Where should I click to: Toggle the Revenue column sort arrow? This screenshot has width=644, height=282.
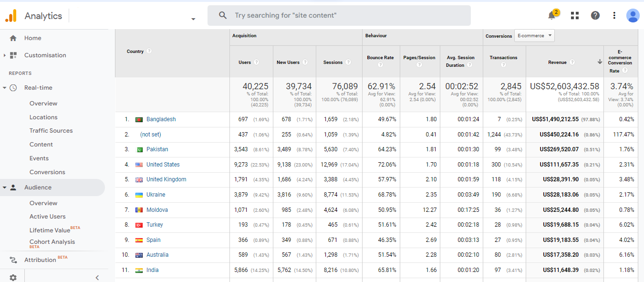coord(599,62)
